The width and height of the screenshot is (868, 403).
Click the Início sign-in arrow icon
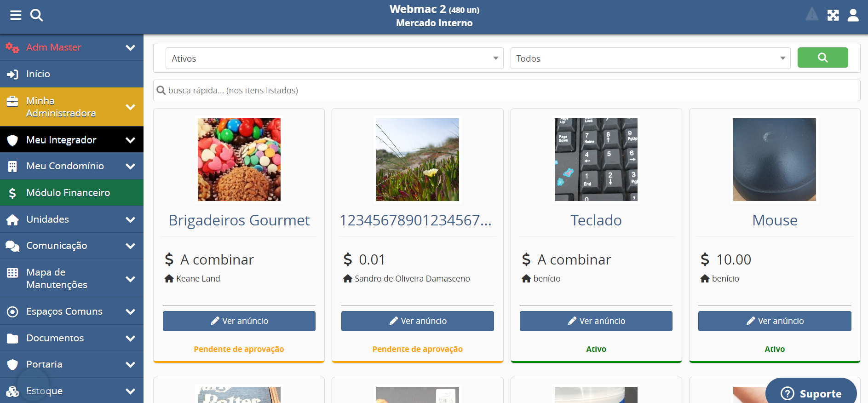pos(12,74)
